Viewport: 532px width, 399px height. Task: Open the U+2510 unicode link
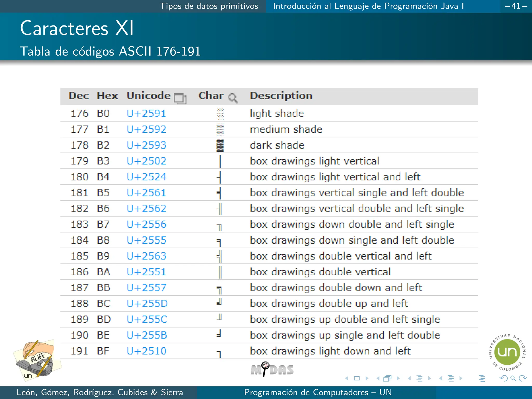(146, 351)
